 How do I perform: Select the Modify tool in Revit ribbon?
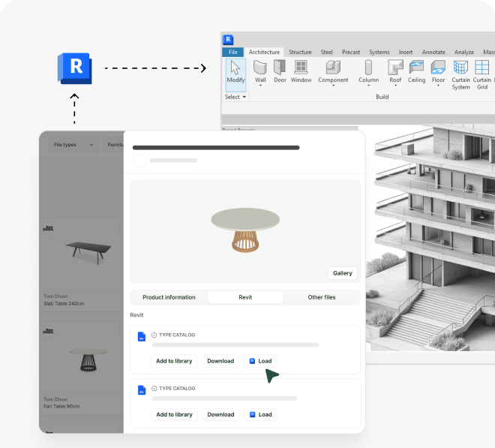(235, 75)
